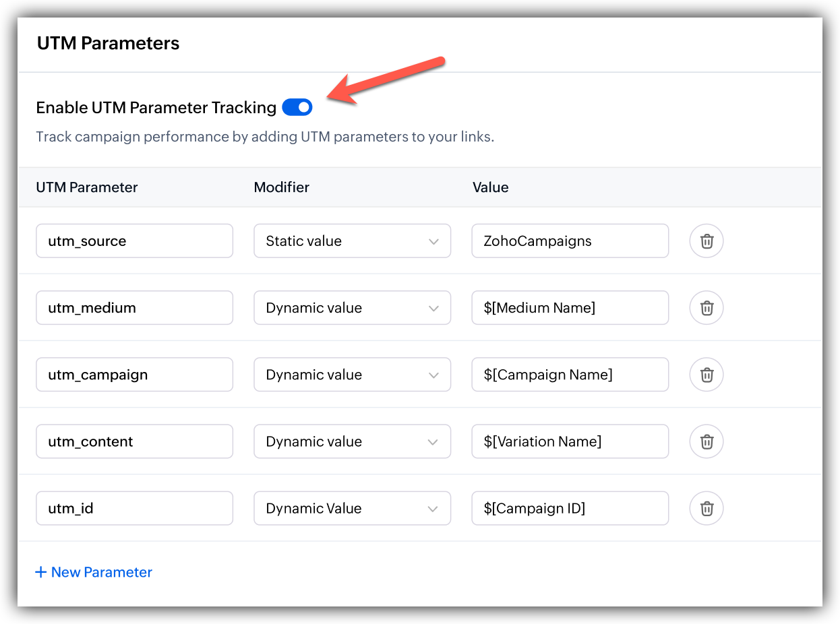The width and height of the screenshot is (840, 624).
Task: Edit the utm_source parameter name field
Action: (134, 241)
